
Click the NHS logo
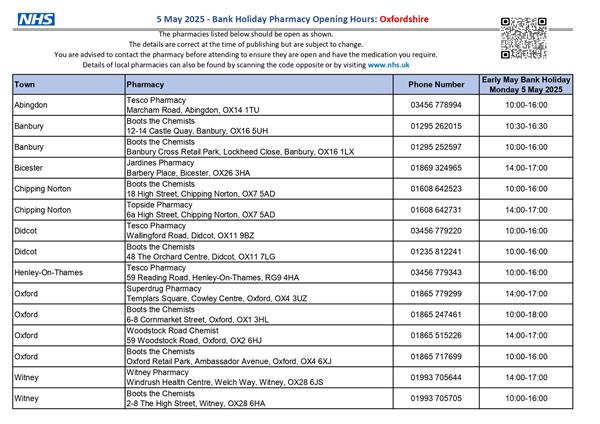36,19
